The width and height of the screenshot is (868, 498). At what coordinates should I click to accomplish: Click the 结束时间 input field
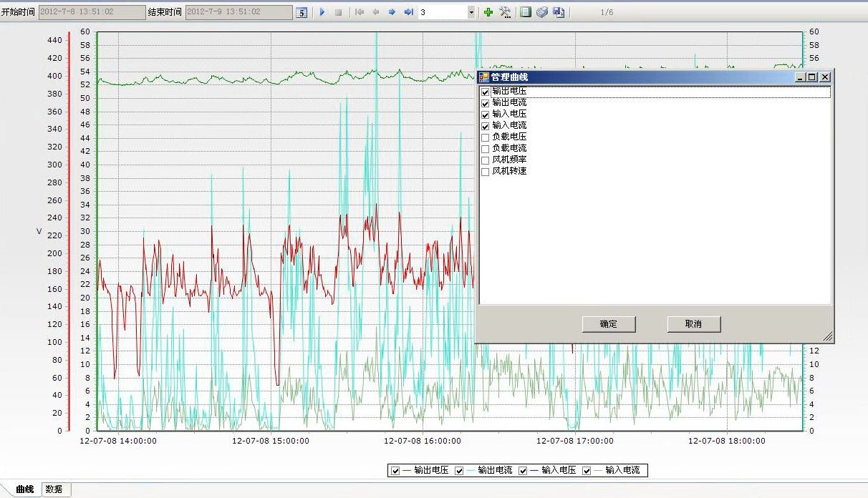(x=238, y=12)
